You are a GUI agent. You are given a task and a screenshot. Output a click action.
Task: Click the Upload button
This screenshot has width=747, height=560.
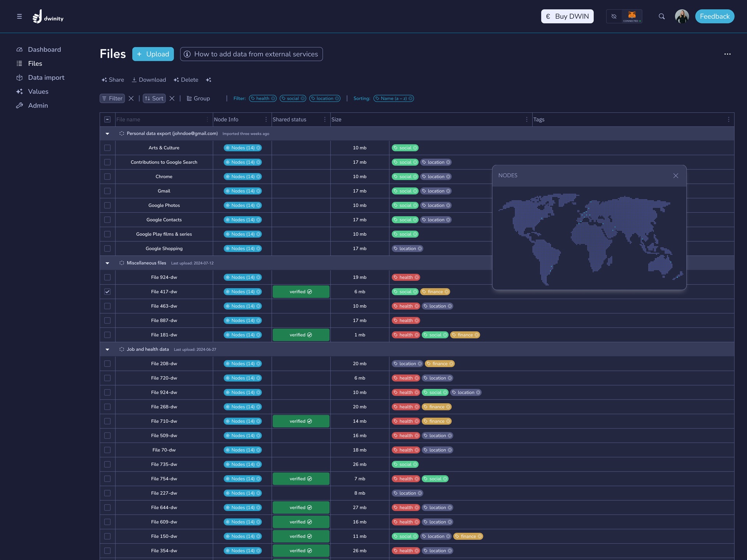tap(153, 54)
